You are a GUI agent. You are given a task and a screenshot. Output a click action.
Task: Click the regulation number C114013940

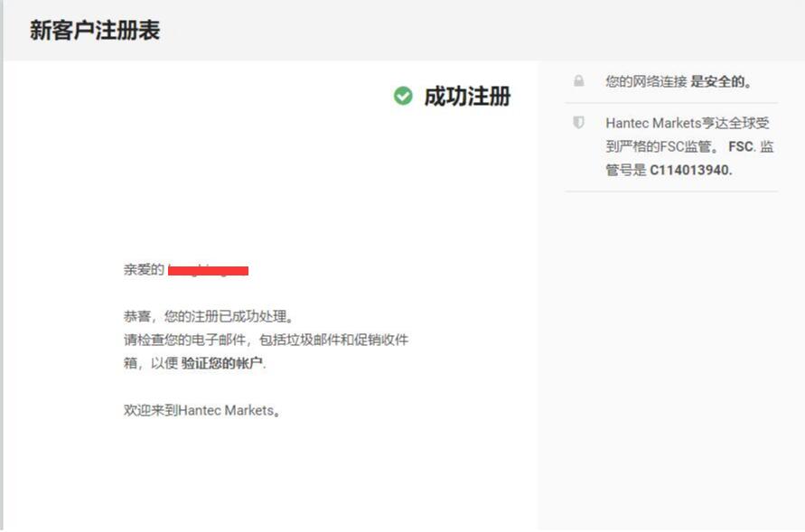[x=690, y=170]
